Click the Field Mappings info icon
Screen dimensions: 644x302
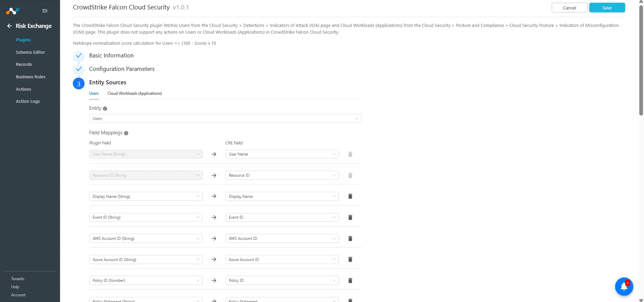tap(126, 133)
